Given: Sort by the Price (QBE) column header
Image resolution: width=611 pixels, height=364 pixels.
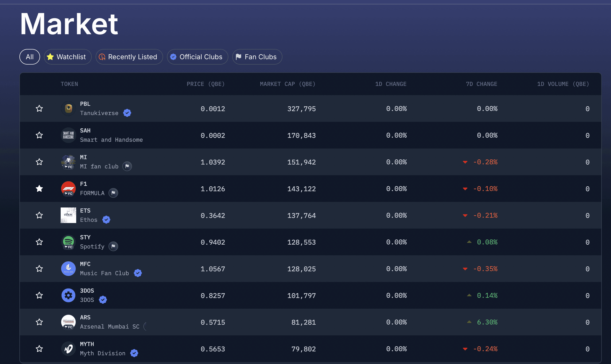Looking at the screenshot, I should [206, 84].
